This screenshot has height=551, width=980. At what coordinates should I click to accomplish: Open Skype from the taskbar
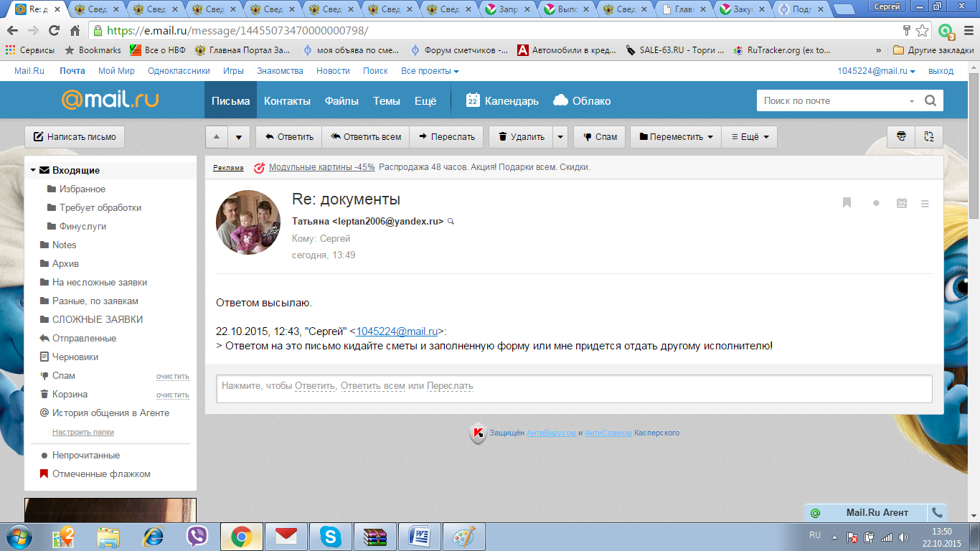click(331, 536)
